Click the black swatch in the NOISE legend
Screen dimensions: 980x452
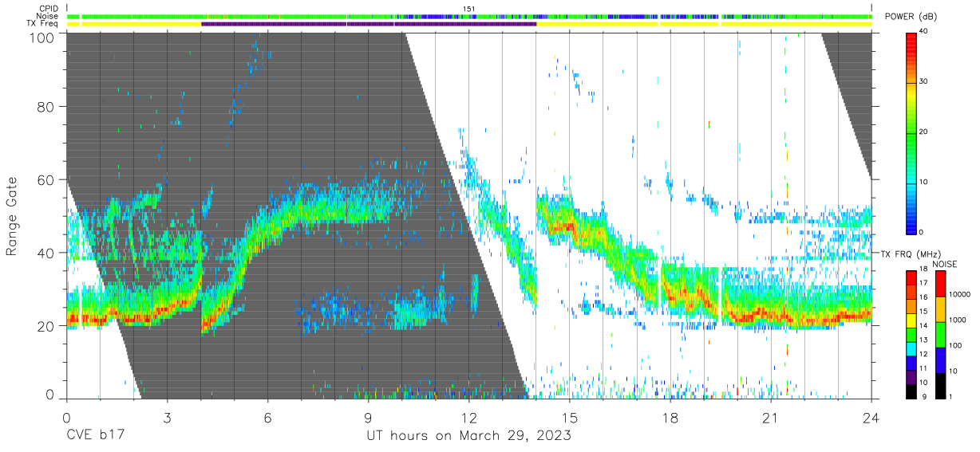pos(942,386)
